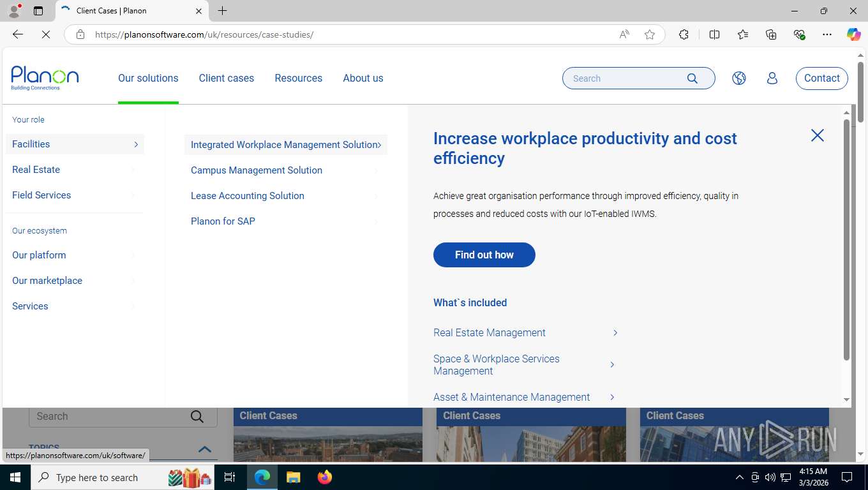Stop page loading button

[x=46, y=34]
